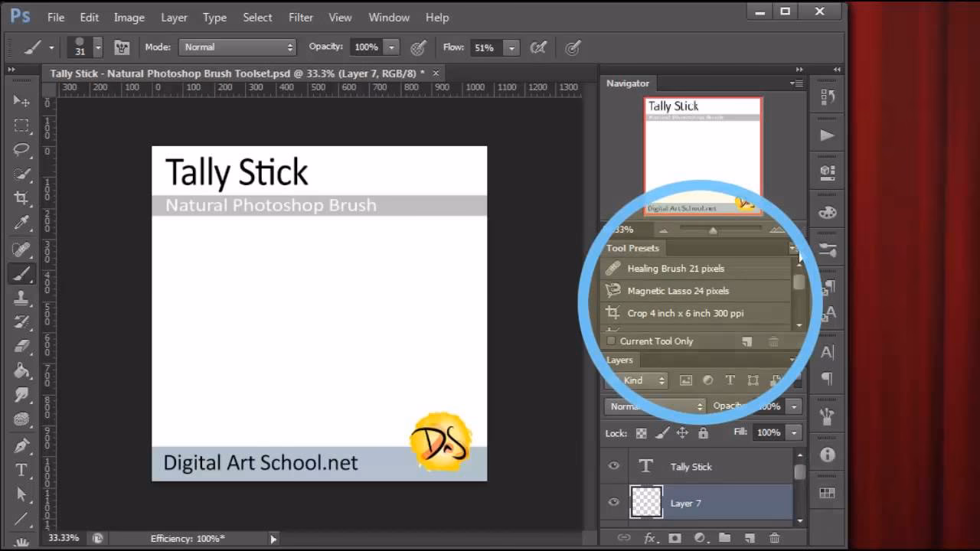
Task: Toggle visibility of Layer 7
Action: 613,503
